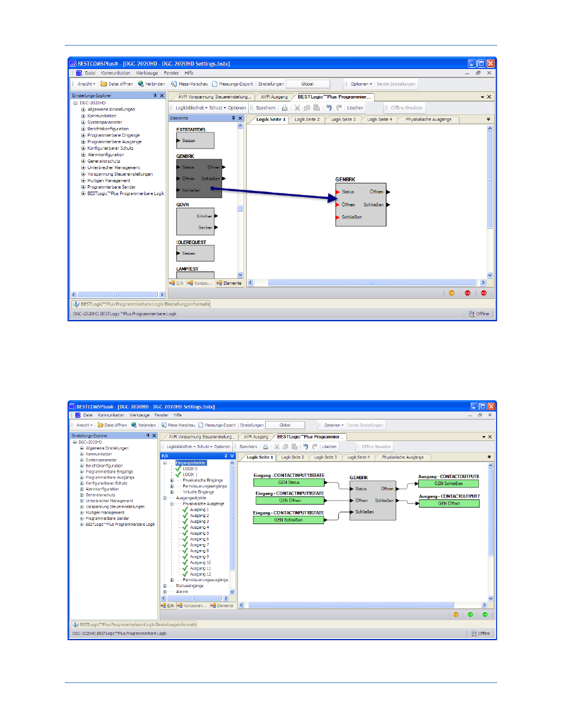Viewport: 562px width, 728px height.
Task: Open the Werkzeuge menu in upper window
Action: pyautogui.click(x=147, y=74)
